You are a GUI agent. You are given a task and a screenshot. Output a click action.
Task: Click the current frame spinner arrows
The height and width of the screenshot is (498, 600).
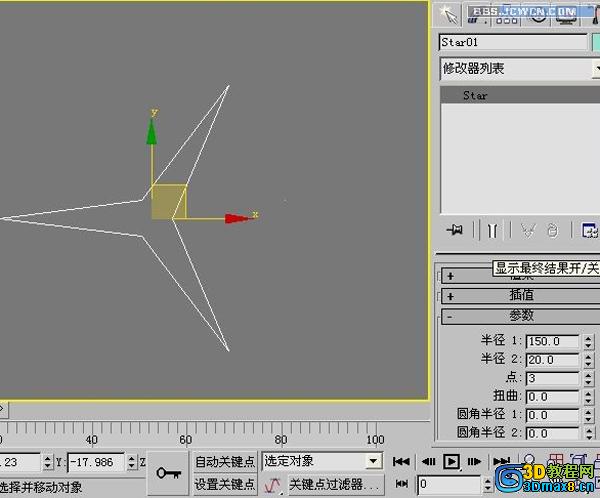click(x=488, y=485)
